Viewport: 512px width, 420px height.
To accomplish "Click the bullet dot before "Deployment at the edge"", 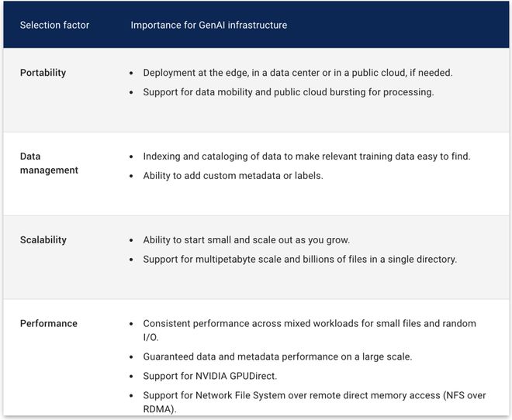I will click(x=131, y=74).
